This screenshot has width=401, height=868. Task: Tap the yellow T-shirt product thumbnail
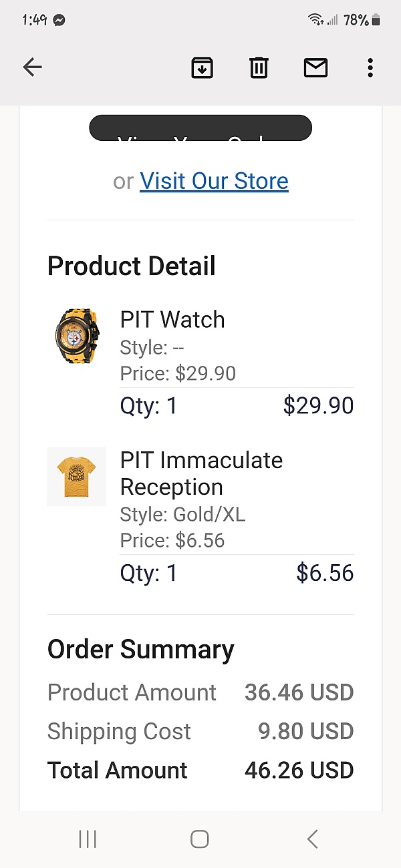(x=76, y=476)
